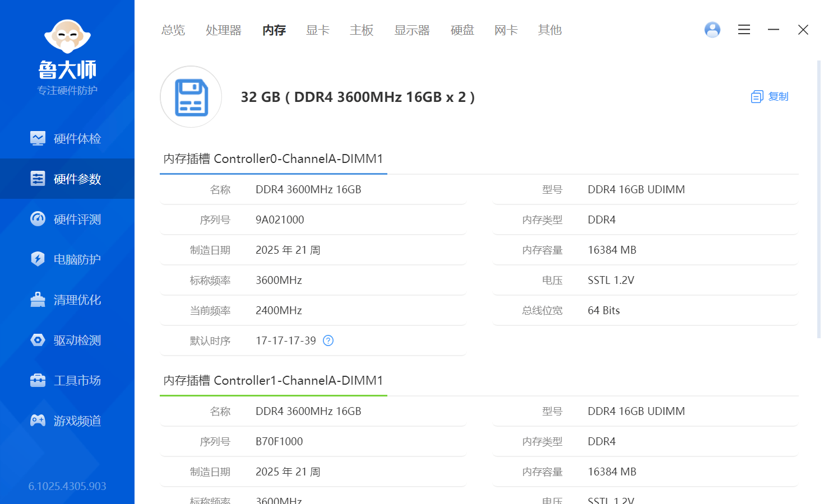Click the 专注硬件防护 slogan text

[67, 91]
